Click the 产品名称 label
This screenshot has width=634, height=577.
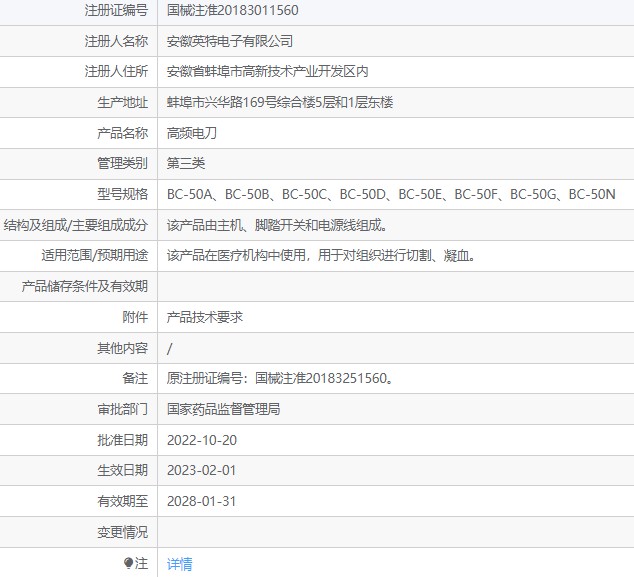[x=123, y=133]
